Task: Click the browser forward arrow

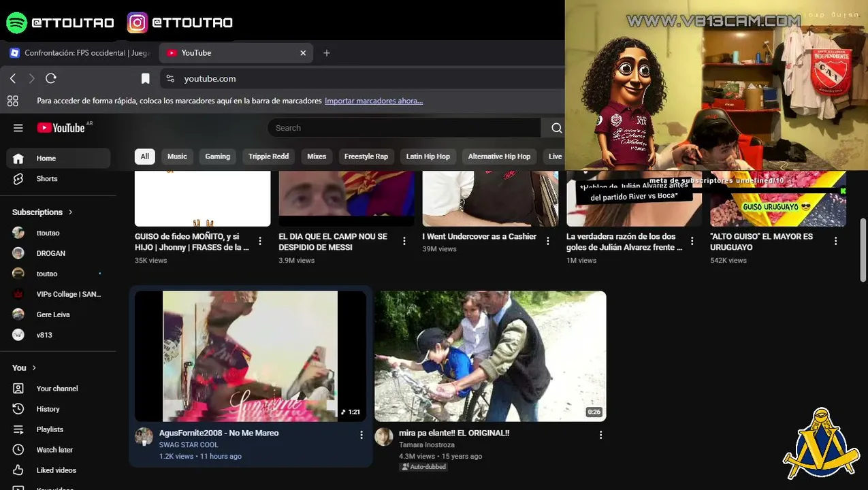Action: coord(31,78)
